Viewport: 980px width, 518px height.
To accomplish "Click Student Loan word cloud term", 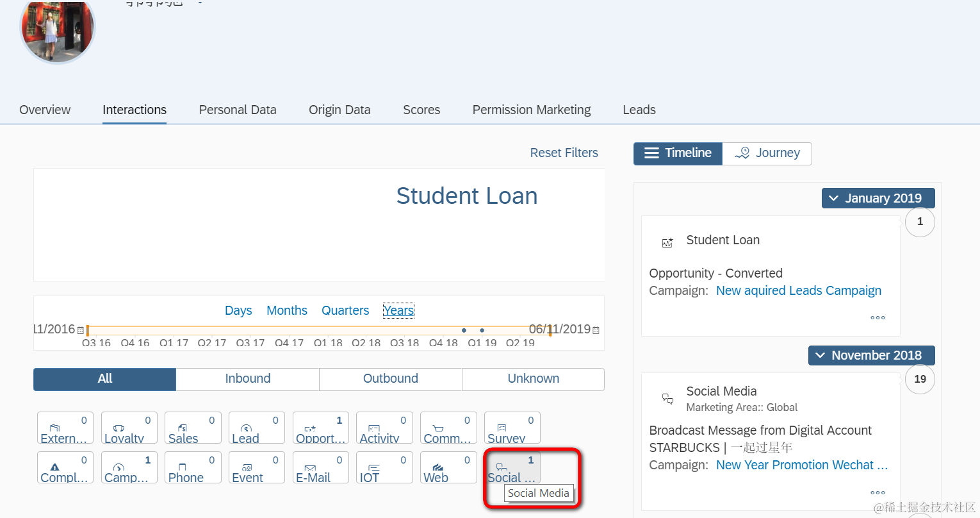I will [467, 196].
